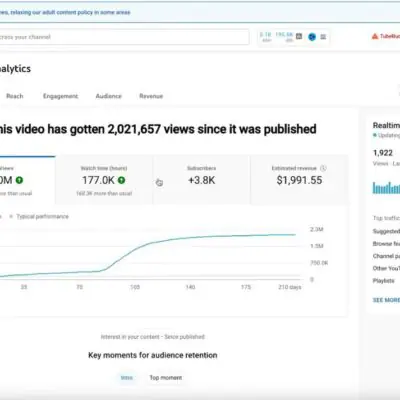Select the Subscribers +3.8K metric card

tap(202, 180)
